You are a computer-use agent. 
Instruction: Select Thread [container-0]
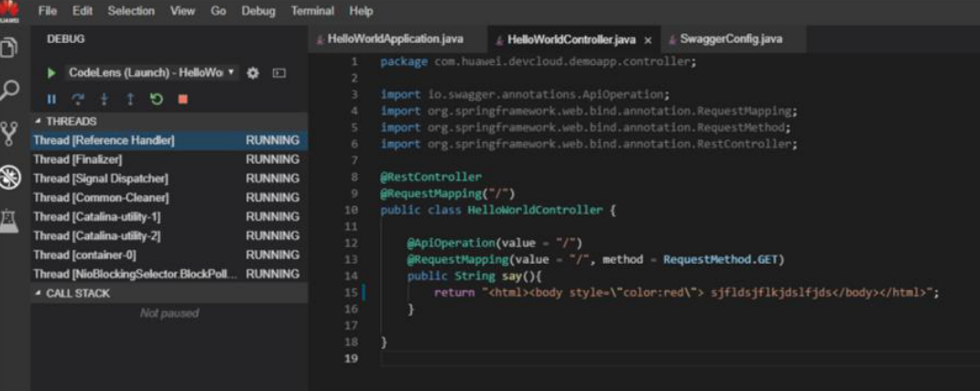tap(169, 255)
